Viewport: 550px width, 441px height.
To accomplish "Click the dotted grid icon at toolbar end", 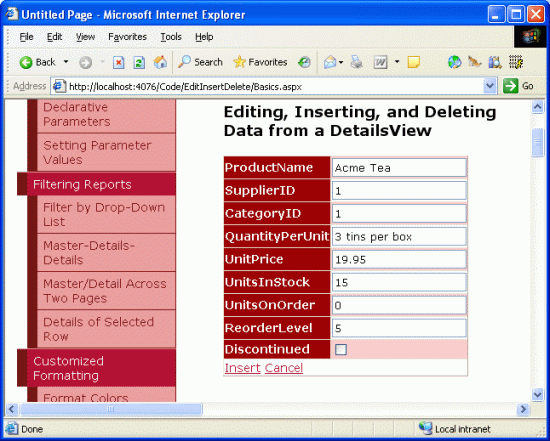I will tap(516, 62).
